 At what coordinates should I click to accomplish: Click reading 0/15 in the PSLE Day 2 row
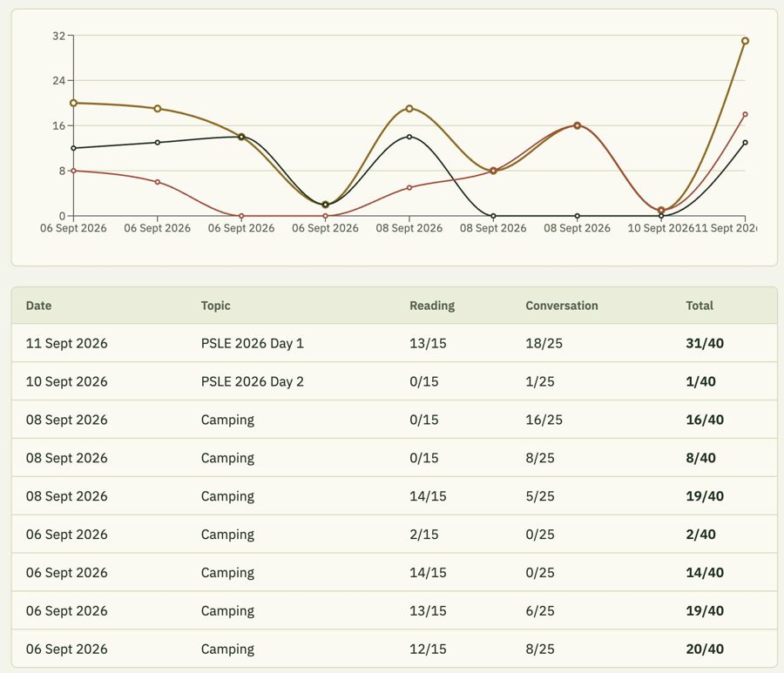pyautogui.click(x=423, y=381)
